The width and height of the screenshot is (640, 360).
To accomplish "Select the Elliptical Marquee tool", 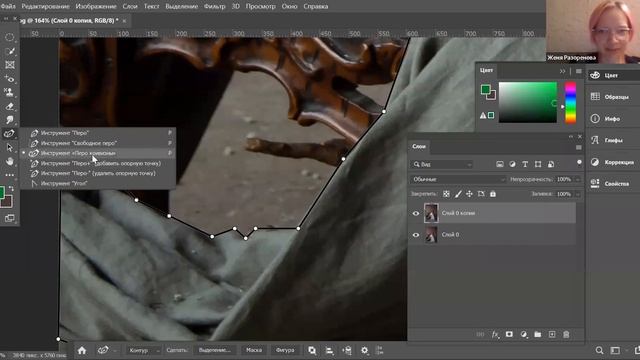I will coord(9,37).
